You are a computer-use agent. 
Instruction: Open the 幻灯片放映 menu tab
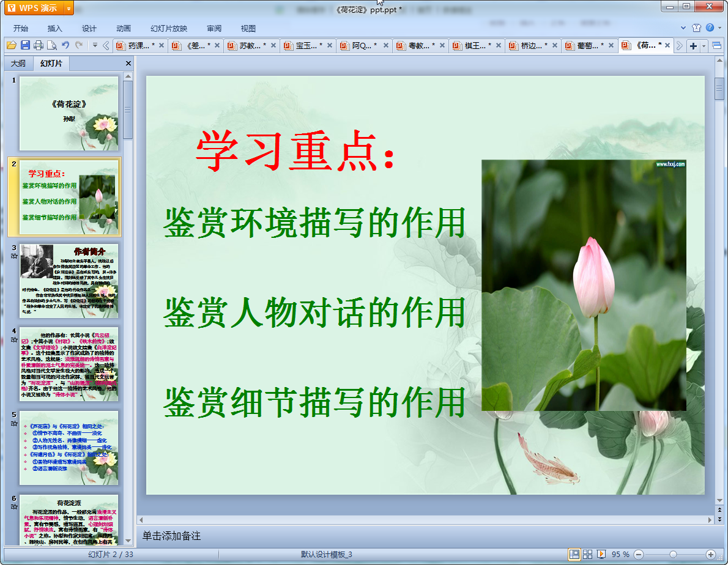(168, 28)
